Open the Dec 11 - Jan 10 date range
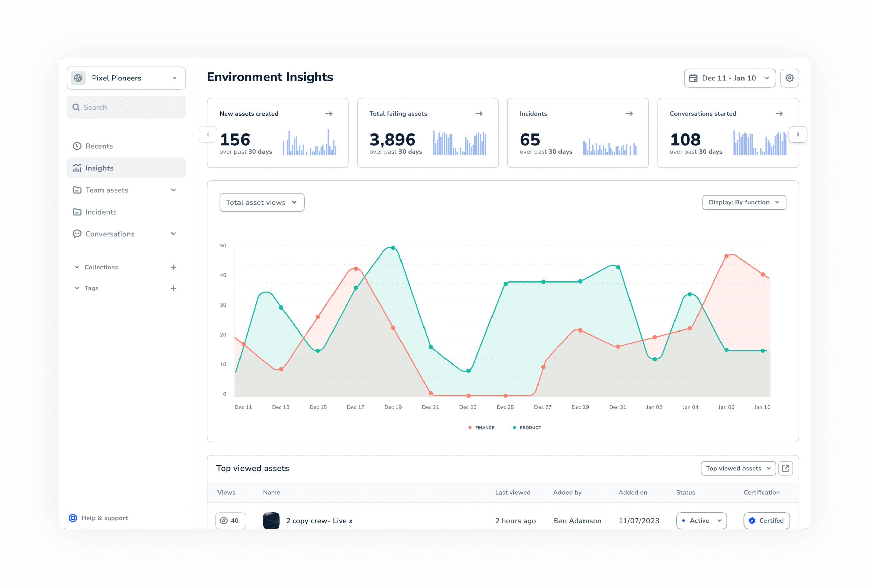The width and height of the screenshot is (870, 588). 729,78
